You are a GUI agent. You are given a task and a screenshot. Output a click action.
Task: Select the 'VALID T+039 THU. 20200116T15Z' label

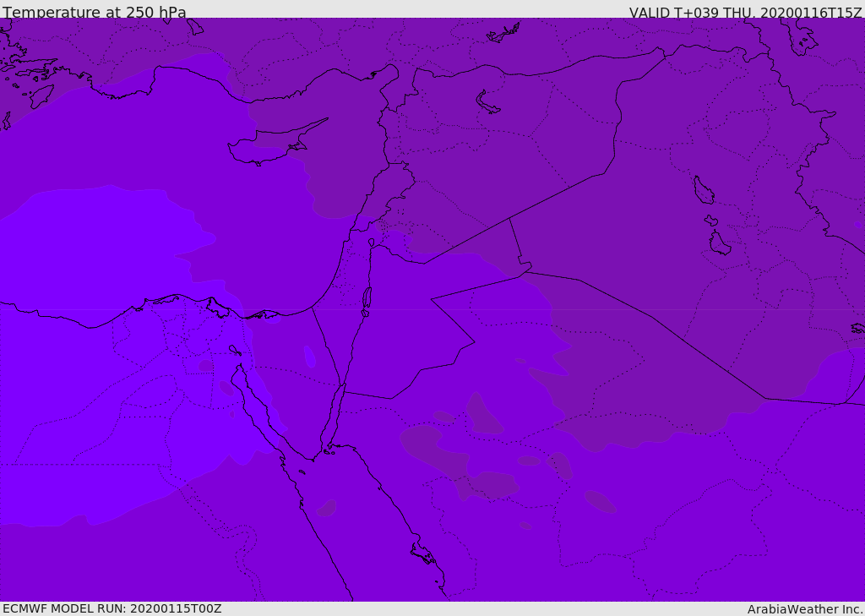click(745, 12)
